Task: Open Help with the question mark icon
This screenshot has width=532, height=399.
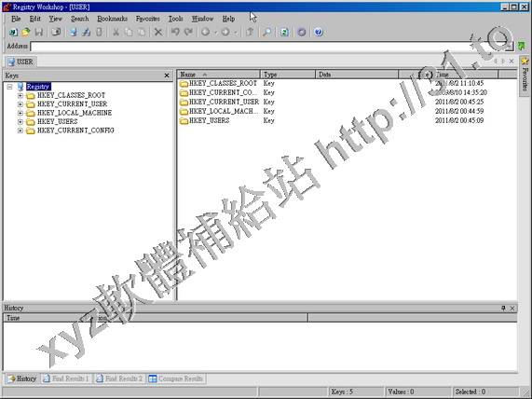Action: click(319, 33)
